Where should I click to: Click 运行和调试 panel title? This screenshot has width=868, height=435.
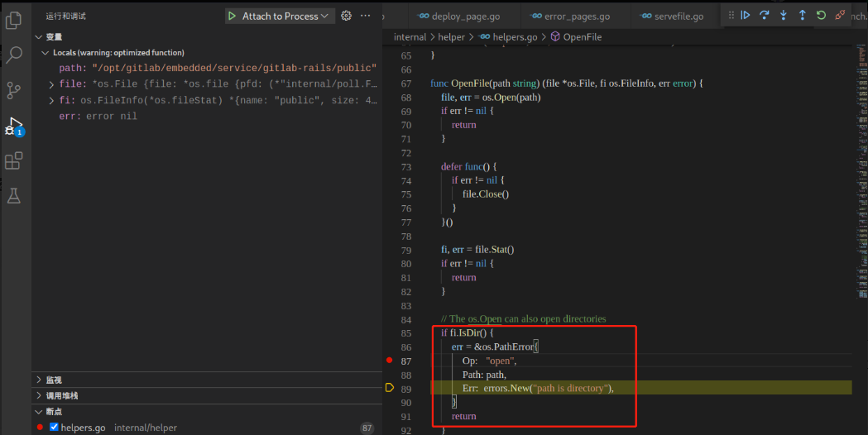66,16
